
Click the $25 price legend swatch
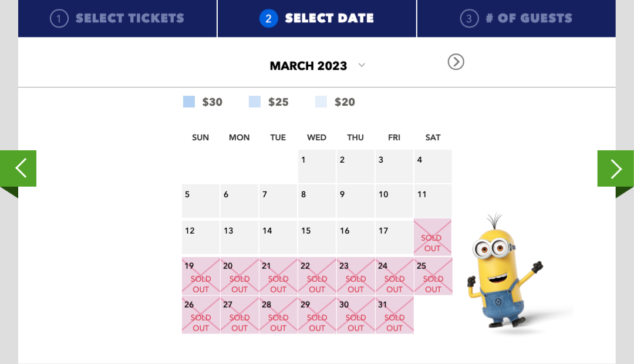(255, 102)
